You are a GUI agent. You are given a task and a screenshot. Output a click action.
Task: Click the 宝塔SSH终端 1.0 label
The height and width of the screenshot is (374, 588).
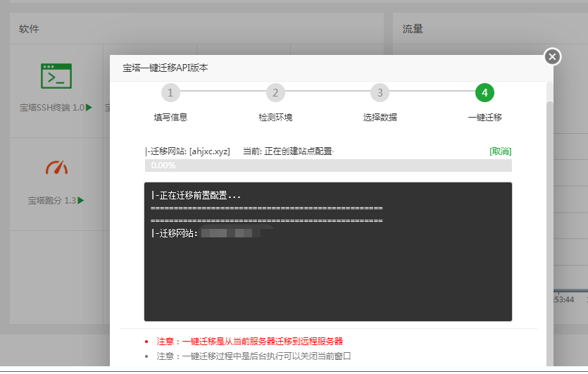52,108
